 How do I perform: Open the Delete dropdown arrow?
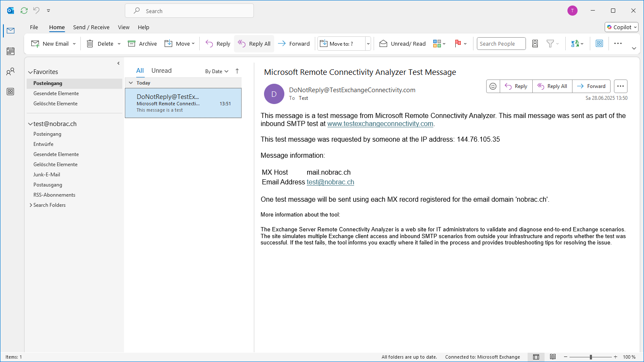point(119,44)
